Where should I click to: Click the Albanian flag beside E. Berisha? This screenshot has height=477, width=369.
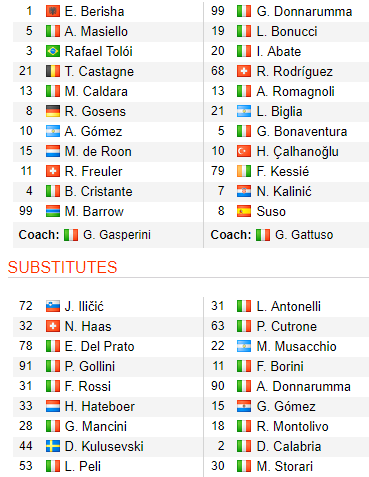53,11
